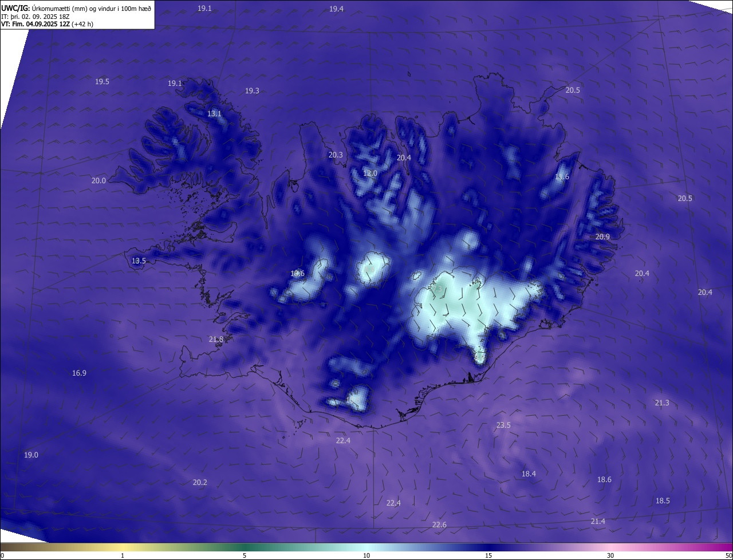This screenshot has height=560, width=733.
Task: Click the legend tick label 15
Action: tap(488, 555)
